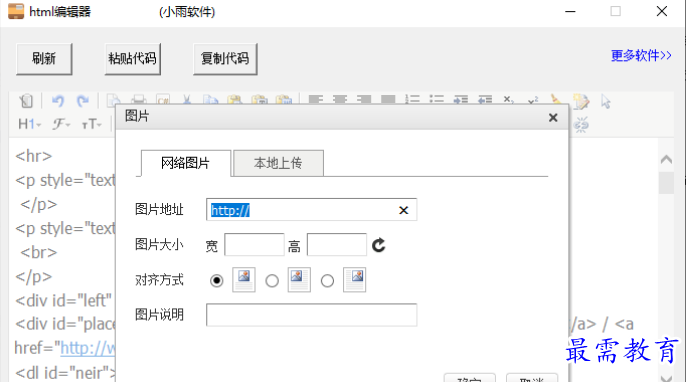
Task: Click the default alignment image icon
Action: coord(244,279)
